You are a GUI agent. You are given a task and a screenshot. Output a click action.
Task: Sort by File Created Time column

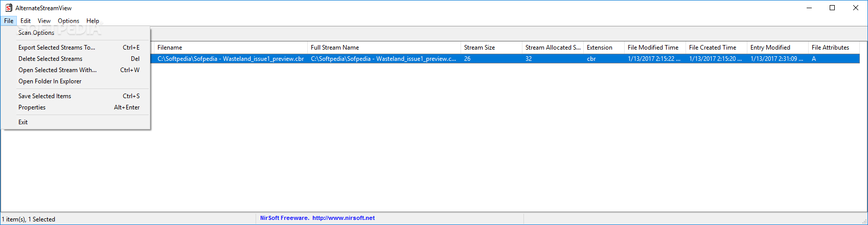[716, 48]
